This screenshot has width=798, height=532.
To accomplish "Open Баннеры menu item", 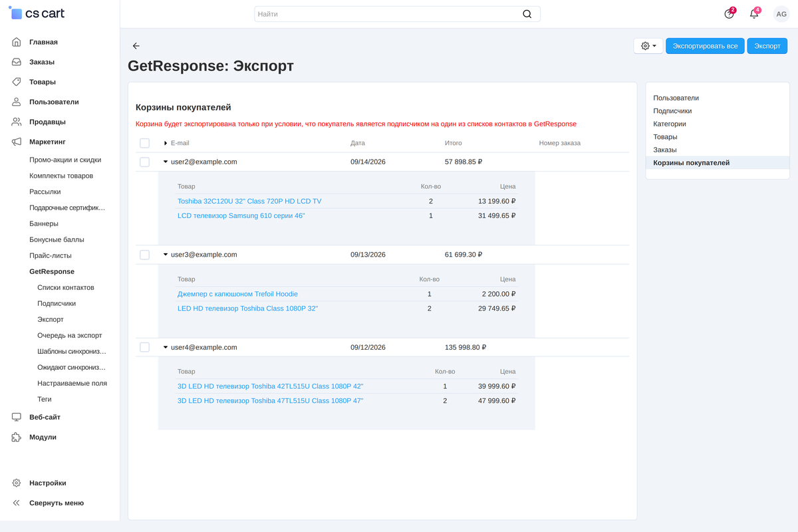I will 44,223.
